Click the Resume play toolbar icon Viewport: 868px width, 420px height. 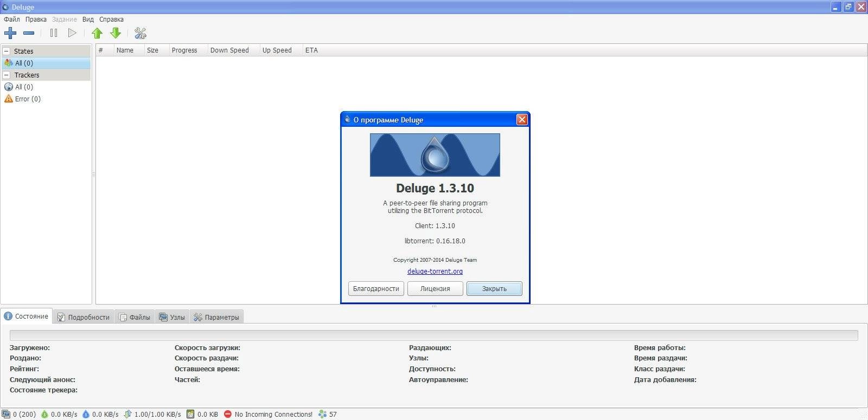coord(72,33)
